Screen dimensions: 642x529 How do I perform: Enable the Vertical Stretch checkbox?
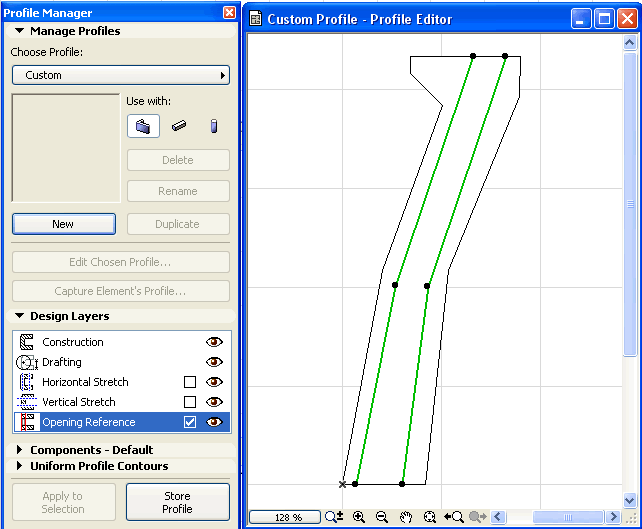point(190,402)
